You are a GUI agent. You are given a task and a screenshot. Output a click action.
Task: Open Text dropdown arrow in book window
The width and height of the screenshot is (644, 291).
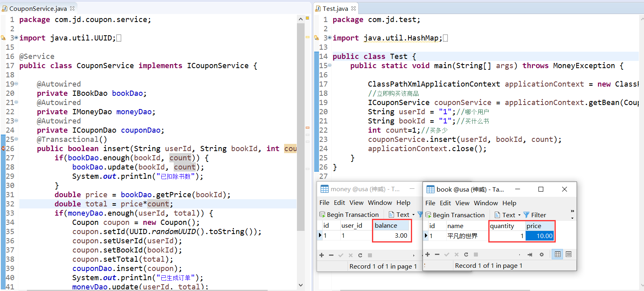pyautogui.click(x=519, y=215)
